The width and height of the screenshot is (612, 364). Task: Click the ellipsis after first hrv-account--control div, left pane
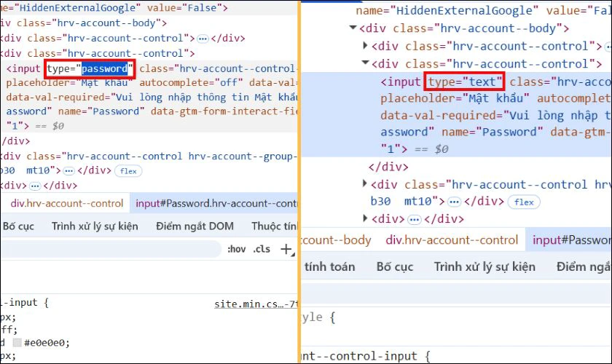pyautogui.click(x=203, y=39)
